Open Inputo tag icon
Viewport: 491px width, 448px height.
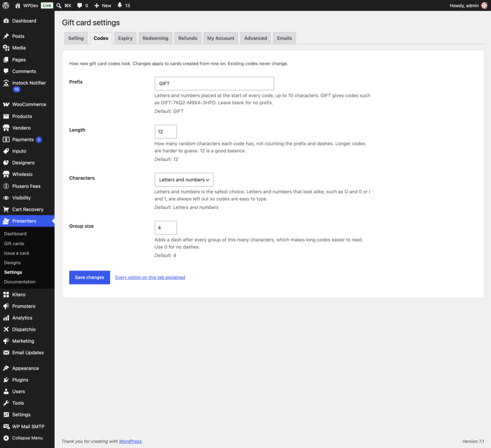tap(6, 151)
